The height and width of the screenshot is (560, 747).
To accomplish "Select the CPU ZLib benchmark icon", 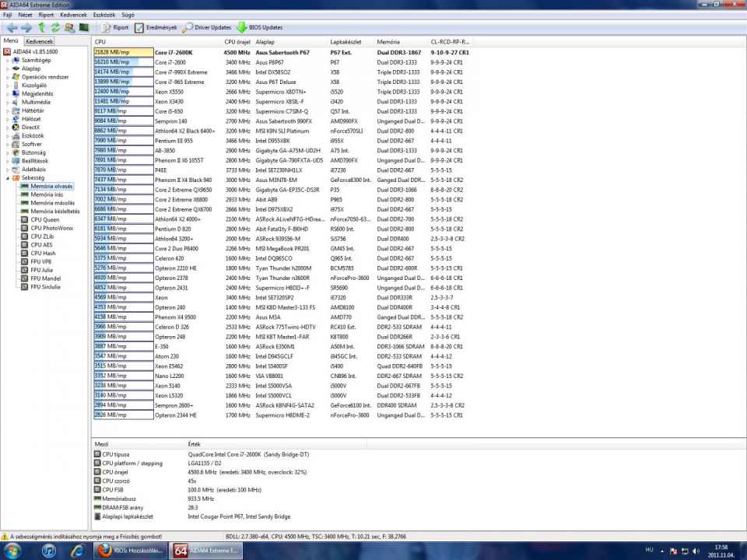I will (x=25, y=236).
